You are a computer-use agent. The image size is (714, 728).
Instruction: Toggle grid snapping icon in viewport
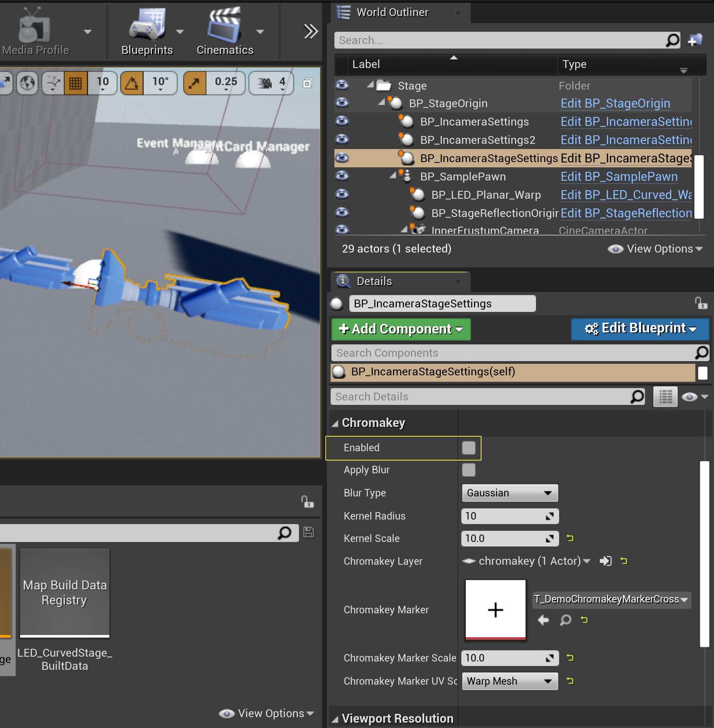[75, 83]
